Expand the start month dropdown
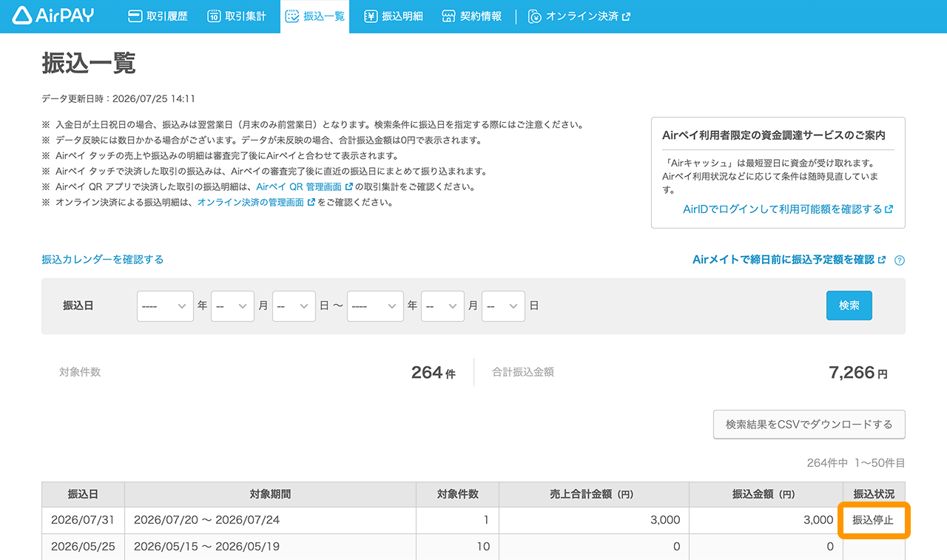947x560 pixels. [232, 306]
